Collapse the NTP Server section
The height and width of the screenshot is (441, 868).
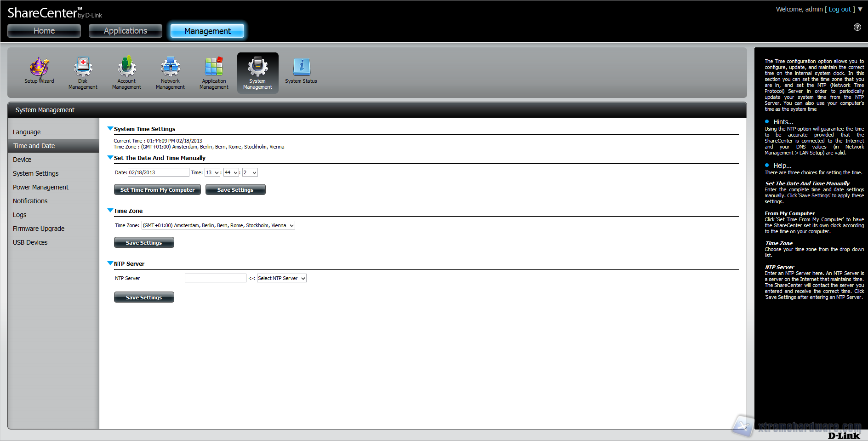pyautogui.click(x=110, y=263)
